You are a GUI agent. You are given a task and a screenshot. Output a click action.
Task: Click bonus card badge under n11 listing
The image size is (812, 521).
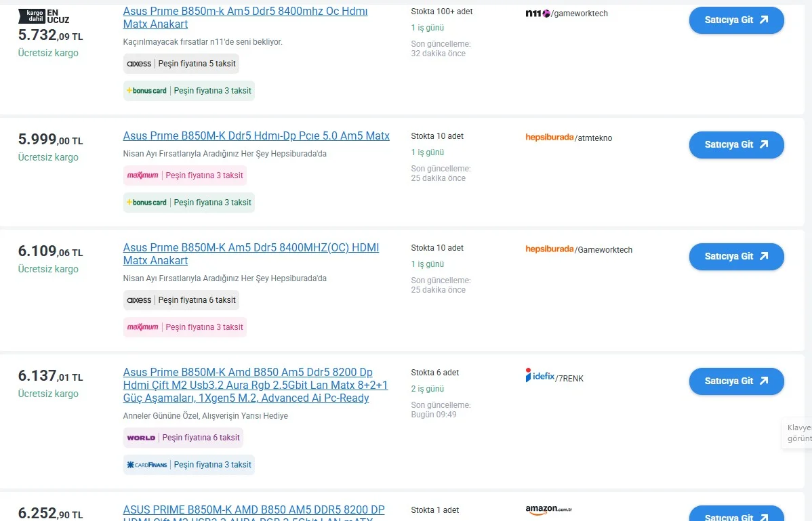click(x=189, y=91)
